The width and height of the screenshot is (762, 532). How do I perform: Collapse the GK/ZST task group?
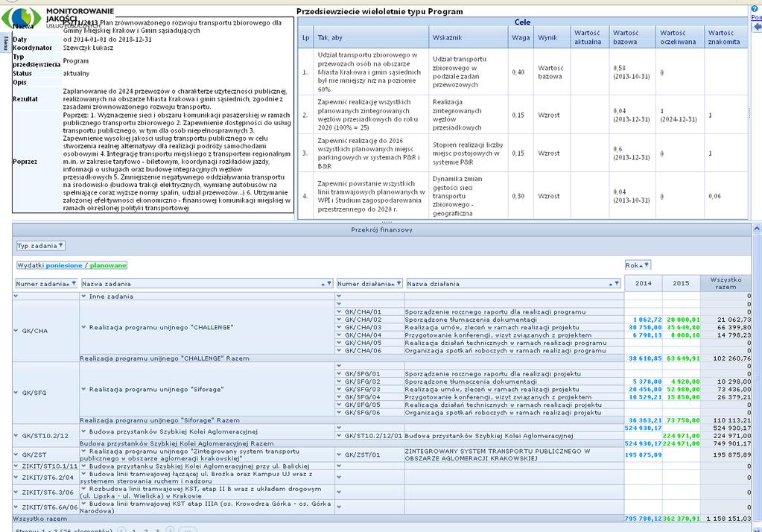[x=16, y=455]
